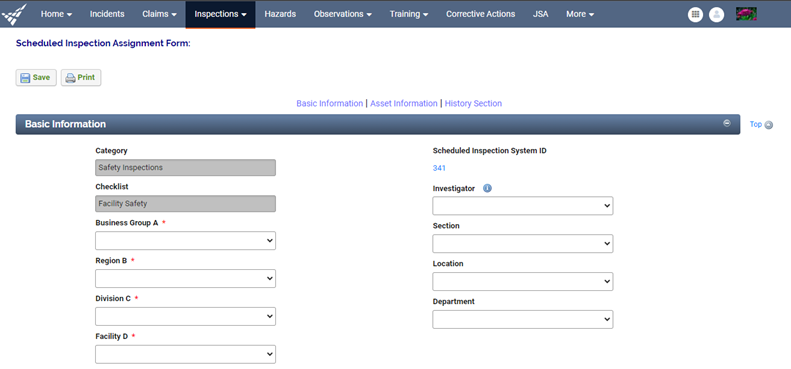Open the Section dropdown
Viewport: 791px width, 369px height.
tap(523, 244)
